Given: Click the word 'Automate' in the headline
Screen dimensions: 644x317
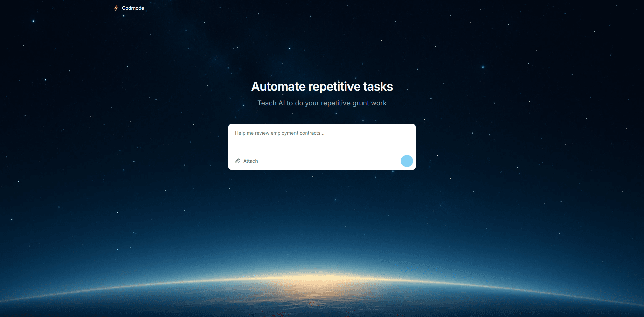Looking at the screenshot, I should click(x=278, y=87).
